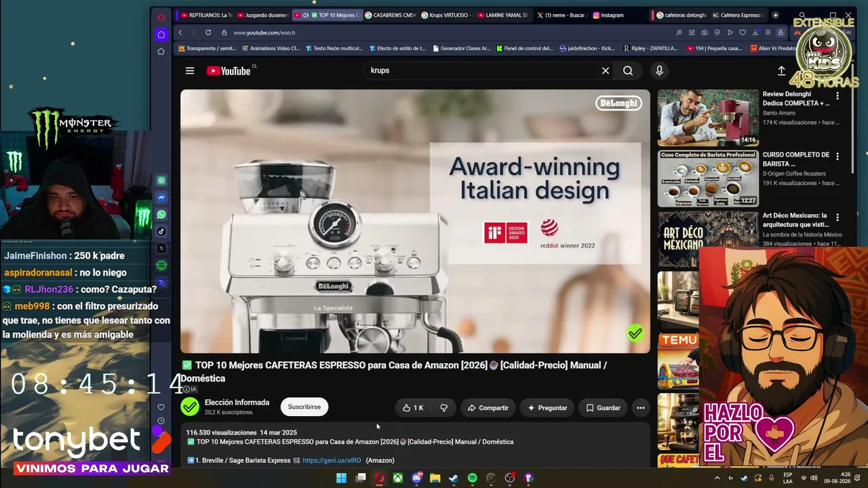Switch to Krups VIRTUOSO tab
The width and height of the screenshot is (868, 488).
point(446,15)
